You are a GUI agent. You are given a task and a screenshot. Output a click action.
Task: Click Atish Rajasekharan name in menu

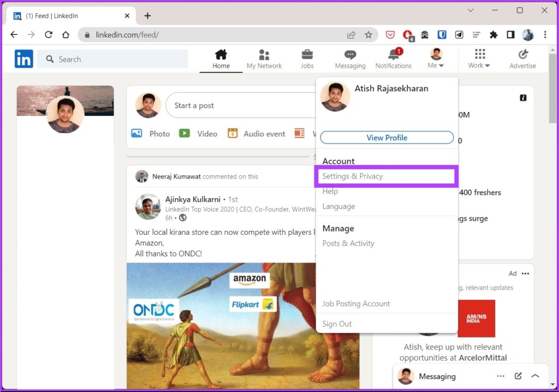[x=391, y=88]
